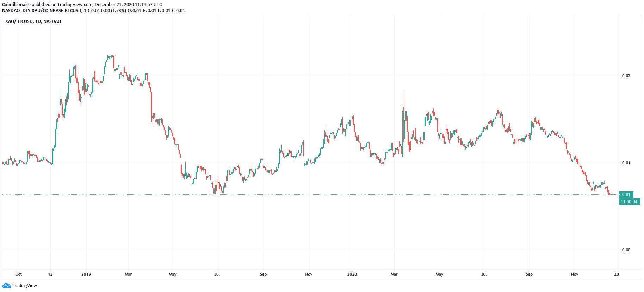
Task: Click the 0.02 price axis label
Action: pos(626,76)
